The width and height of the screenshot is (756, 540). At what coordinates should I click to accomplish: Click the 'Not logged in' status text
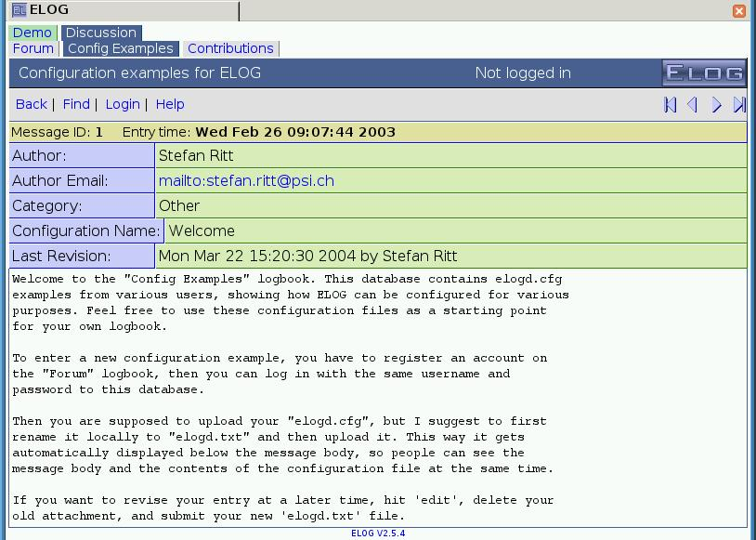click(523, 73)
